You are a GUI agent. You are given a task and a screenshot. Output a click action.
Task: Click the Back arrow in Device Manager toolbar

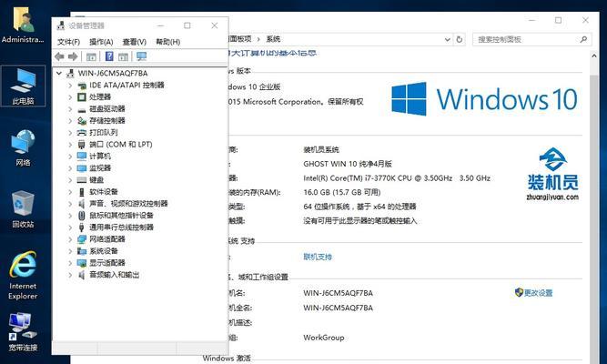click(x=59, y=56)
